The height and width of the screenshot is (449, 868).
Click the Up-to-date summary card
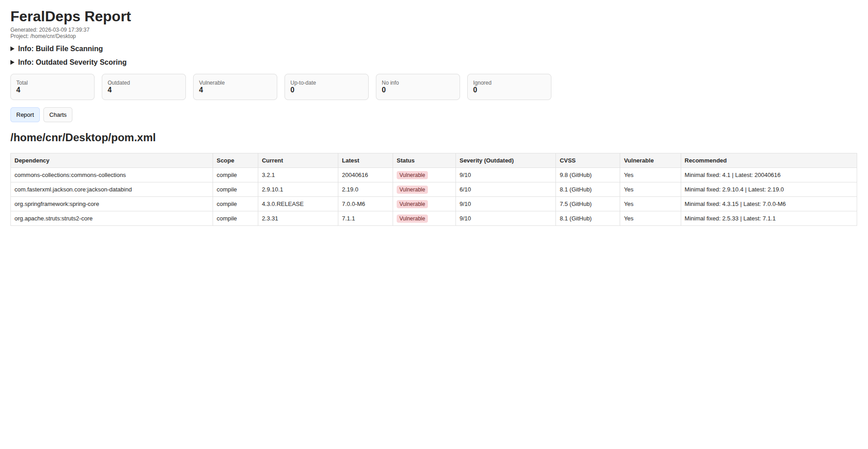[327, 87]
